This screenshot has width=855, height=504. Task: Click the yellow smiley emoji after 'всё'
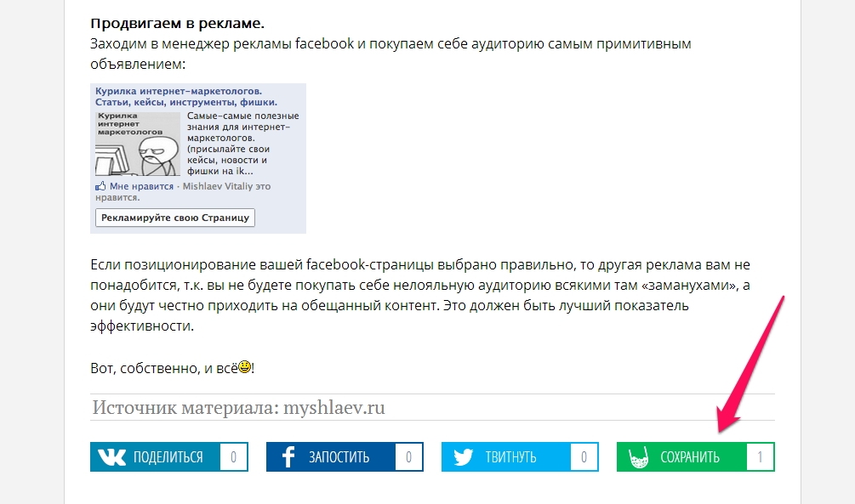244,368
